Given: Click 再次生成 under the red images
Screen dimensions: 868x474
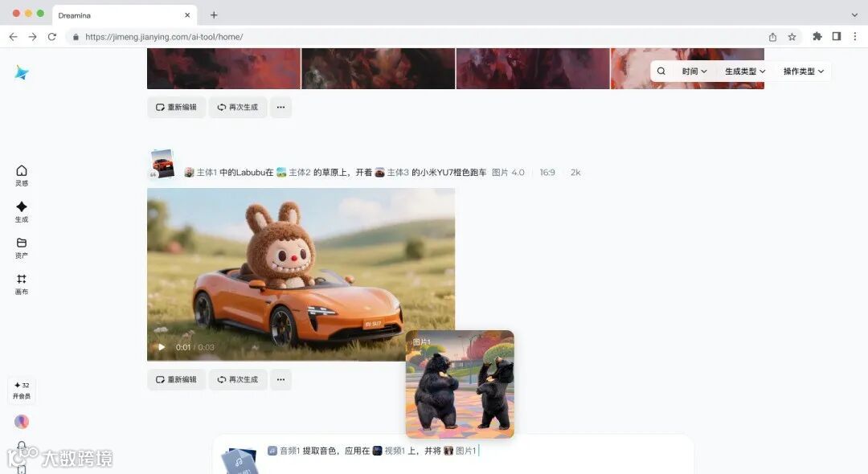Looking at the screenshot, I should [237, 108].
